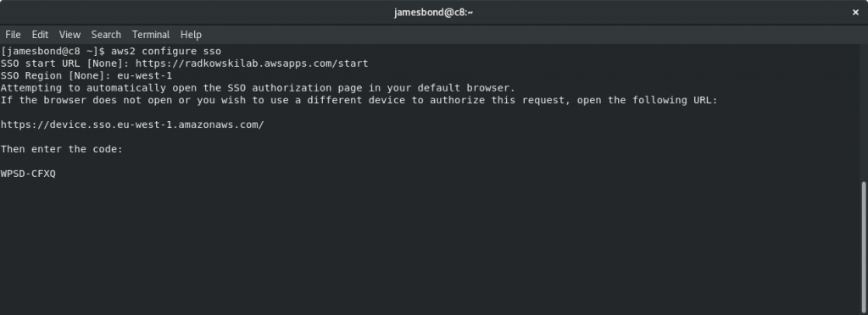Click the jamesbond@c8:~ title bar
Screen dimensions: 868x315
(433, 12)
